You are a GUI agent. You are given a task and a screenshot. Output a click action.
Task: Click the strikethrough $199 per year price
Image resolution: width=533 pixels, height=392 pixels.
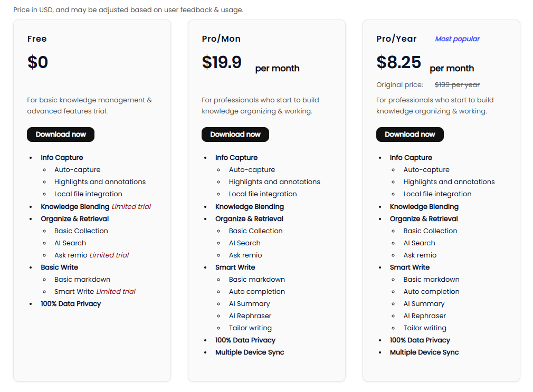tap(457, 84)
